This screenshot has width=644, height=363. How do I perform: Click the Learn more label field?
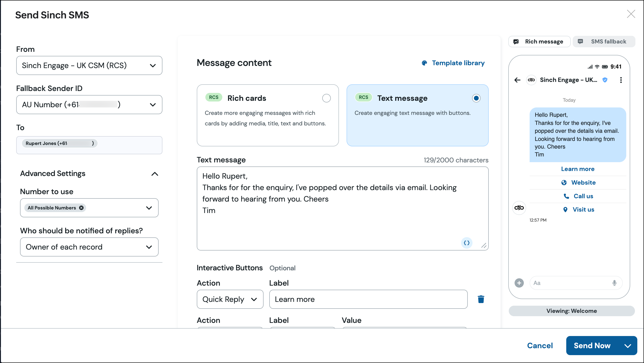tap(368, 299)
